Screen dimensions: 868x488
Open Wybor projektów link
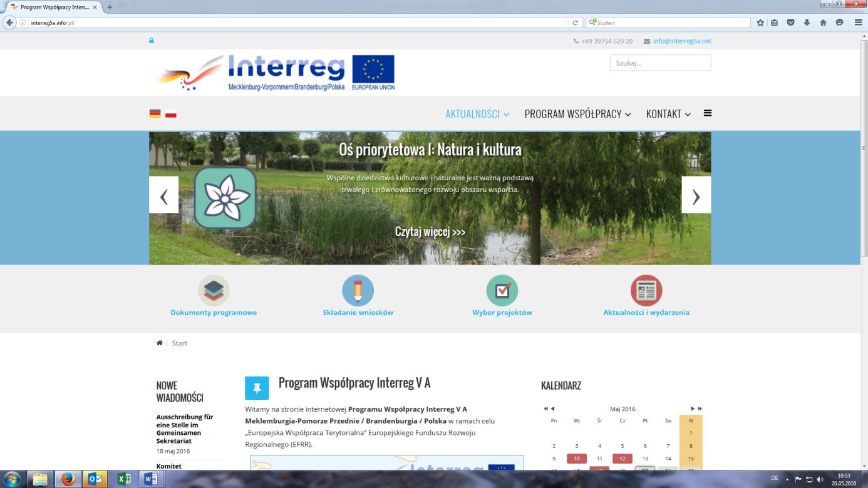tap(502, 312)
